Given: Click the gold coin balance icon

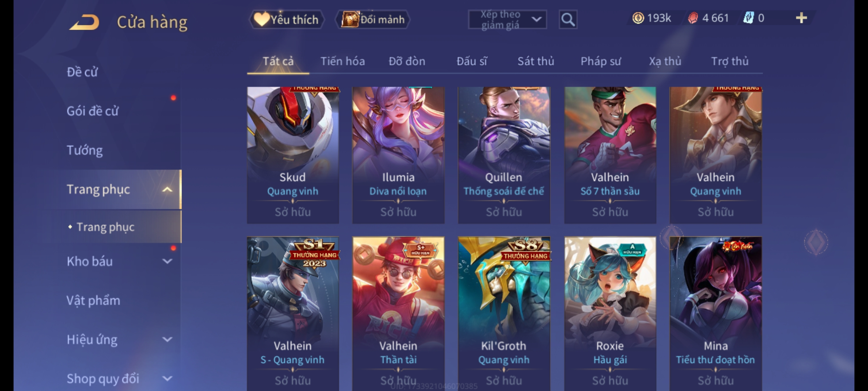Looking at the screenshot, I should click(638, 18).
